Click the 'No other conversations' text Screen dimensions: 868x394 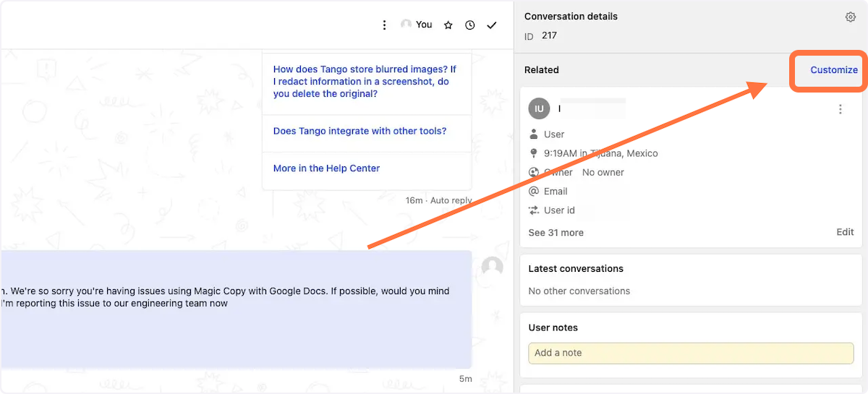click(579, 291)
